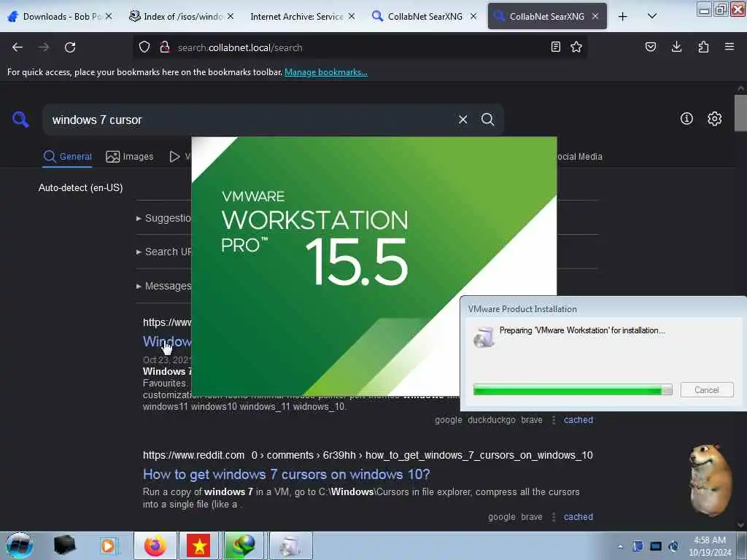
Task: Show hidden system tray icons
Action: 620,546
